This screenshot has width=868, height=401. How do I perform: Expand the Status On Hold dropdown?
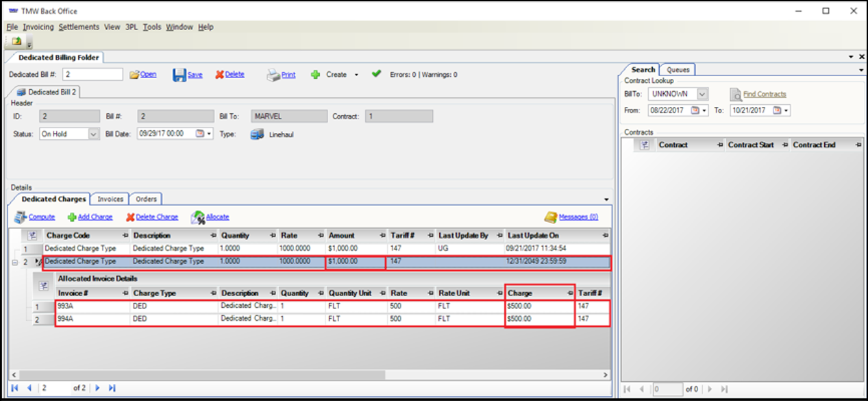tap(94, 134)
